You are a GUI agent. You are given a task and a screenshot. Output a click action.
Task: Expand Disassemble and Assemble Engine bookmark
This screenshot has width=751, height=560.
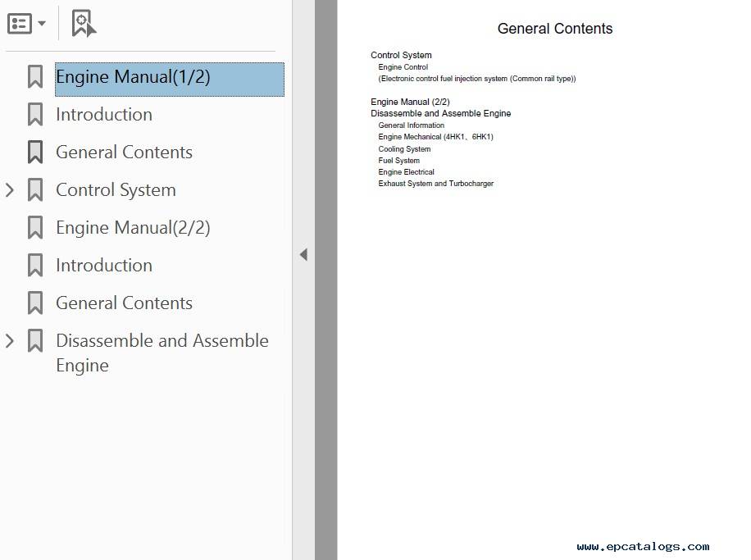(10, 341)
